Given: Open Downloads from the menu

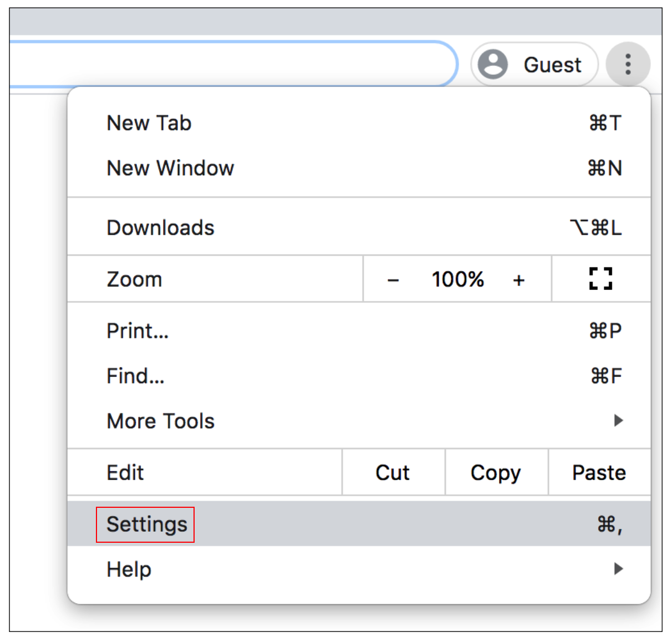Looking at the screenshot, I should (x=160, y=228).
